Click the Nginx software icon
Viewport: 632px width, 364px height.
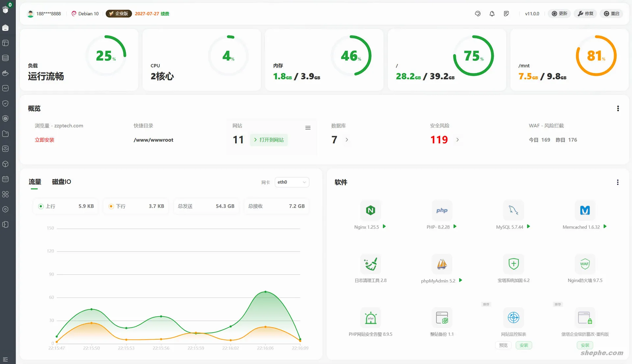pos(370,210)
